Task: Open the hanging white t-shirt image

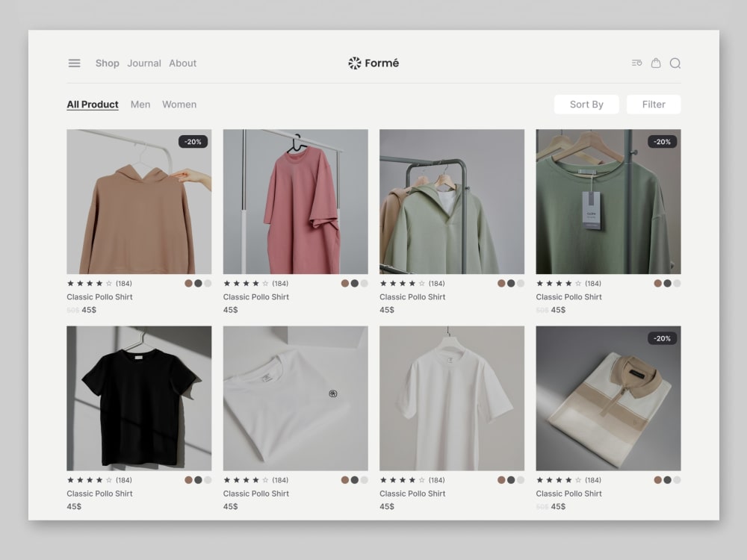Action: coord(452,398)
